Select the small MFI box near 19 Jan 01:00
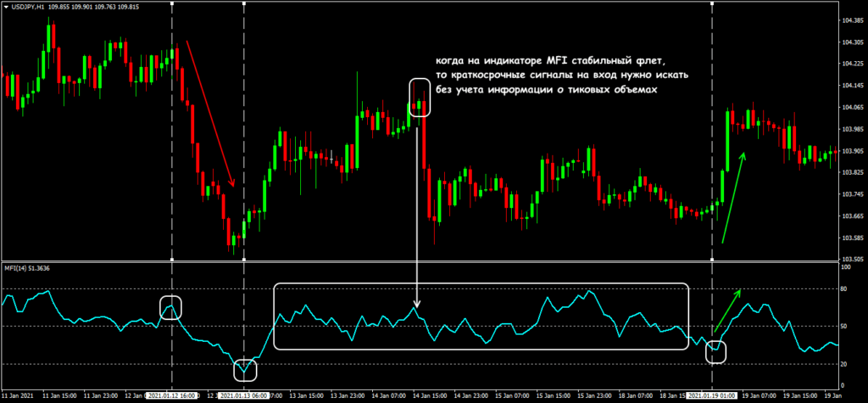Screen dimensions: 868x403 (x=716, y=350)
